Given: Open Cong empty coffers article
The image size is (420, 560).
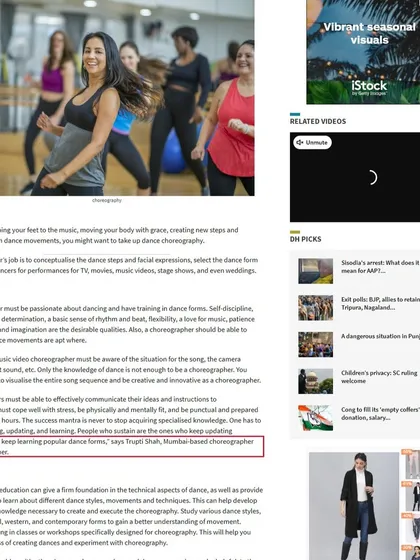Looking at the screenshot, I should click(x=380, y=413).
